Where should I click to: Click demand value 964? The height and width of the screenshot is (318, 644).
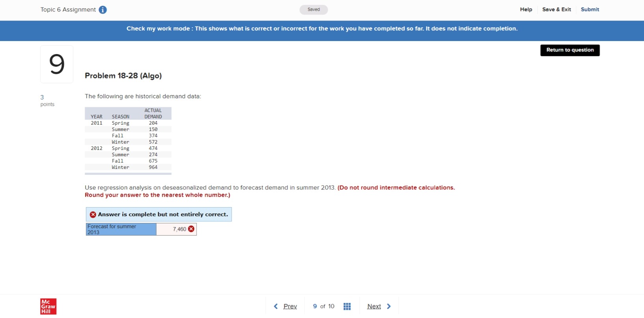pyautogui.click(x=153, y=167)
